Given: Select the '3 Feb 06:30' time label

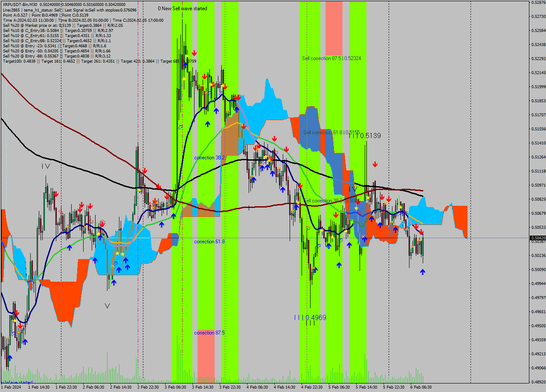Looking at the screenshot, I should [x=175, y=387].
